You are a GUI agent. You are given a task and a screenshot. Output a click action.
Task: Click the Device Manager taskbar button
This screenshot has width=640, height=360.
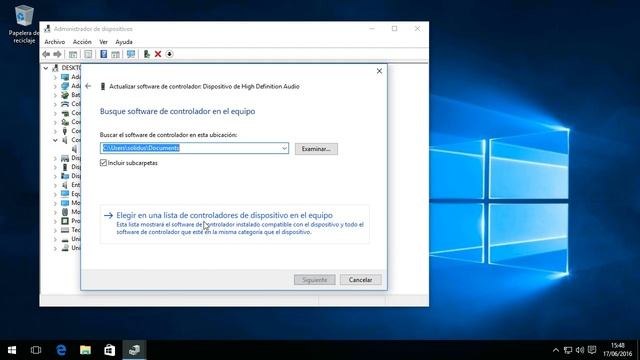tap(134, 350)
